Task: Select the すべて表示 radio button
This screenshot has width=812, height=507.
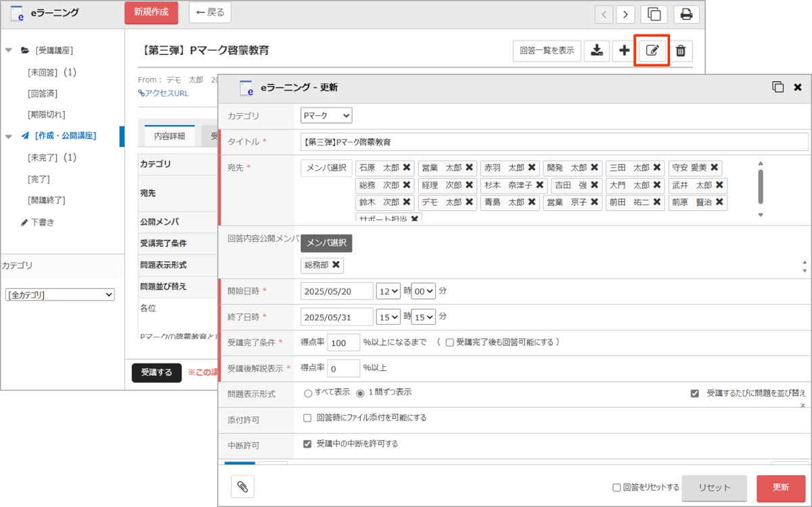Action: [308, 393]
